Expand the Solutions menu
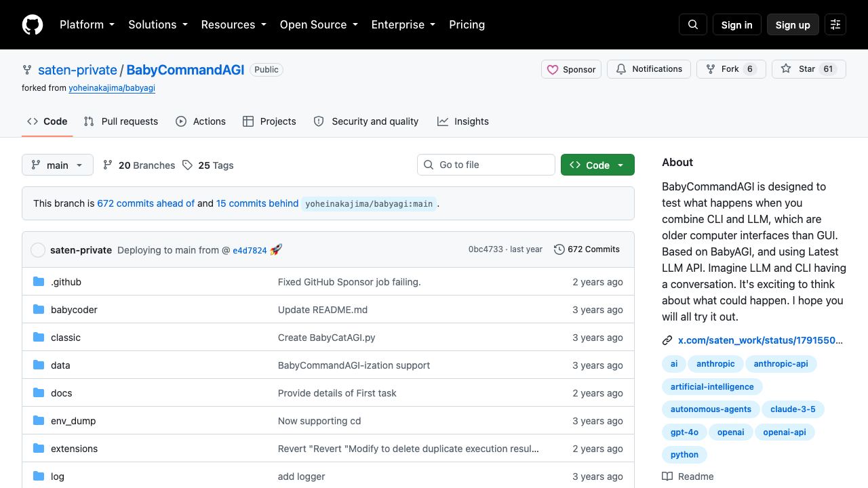 [158, 24]
